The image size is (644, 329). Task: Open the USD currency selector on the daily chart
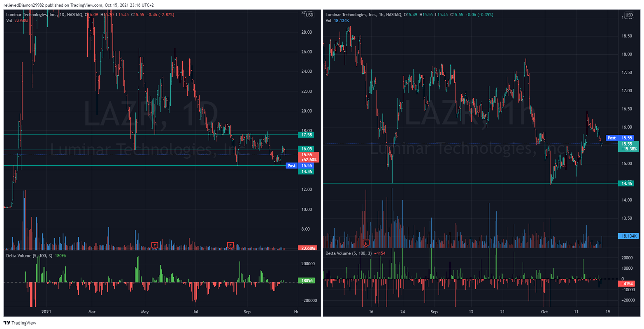309,15
